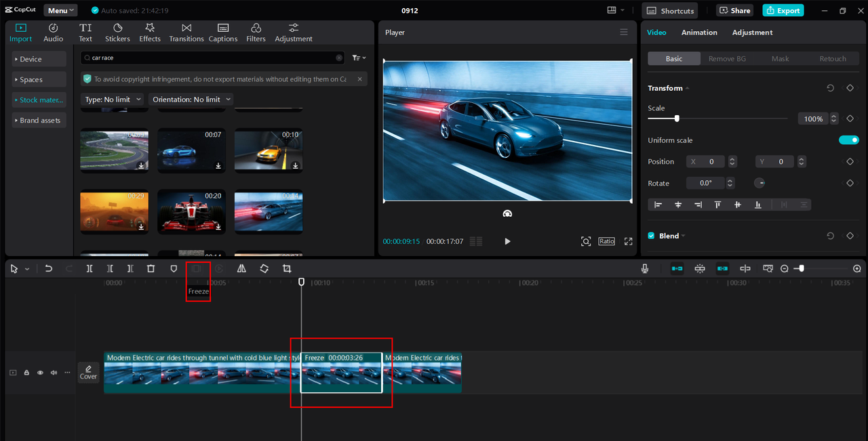The image size is (868, 441).
Task: Open the Stickers tab
Action: click(117, 33)
